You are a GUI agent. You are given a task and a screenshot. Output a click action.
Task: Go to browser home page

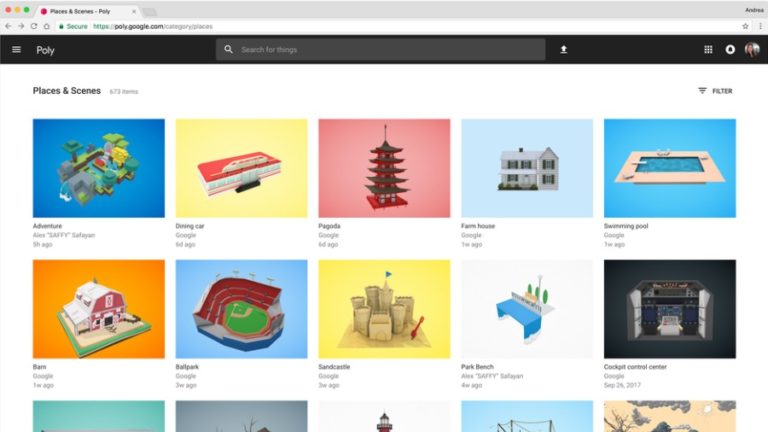[x=47, y=26]
